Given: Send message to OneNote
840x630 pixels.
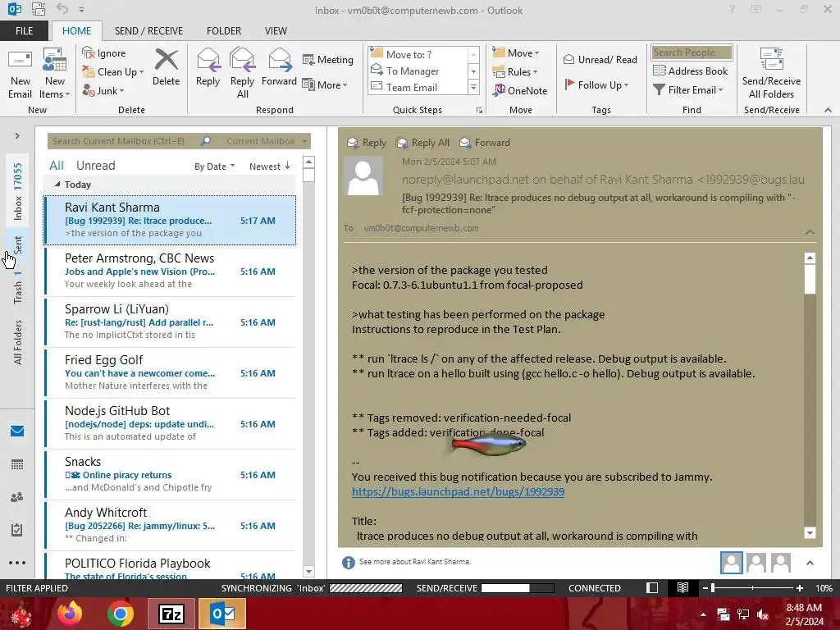Looking at the screenshot, I should pyautogui.click(x=520, y=90).
